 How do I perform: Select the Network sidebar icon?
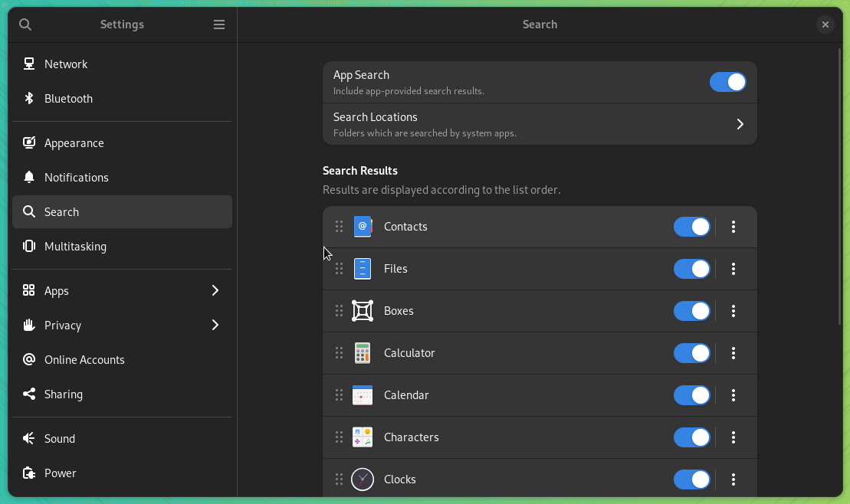[x=29, y=64]
